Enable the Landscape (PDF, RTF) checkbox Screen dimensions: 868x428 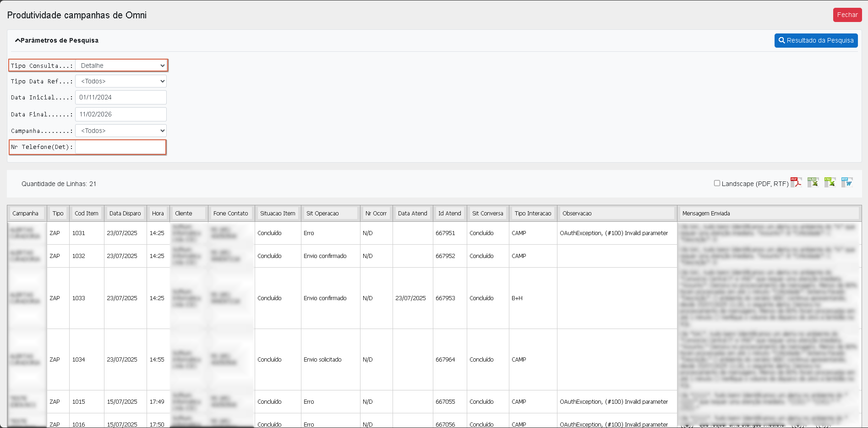(717, 183)
